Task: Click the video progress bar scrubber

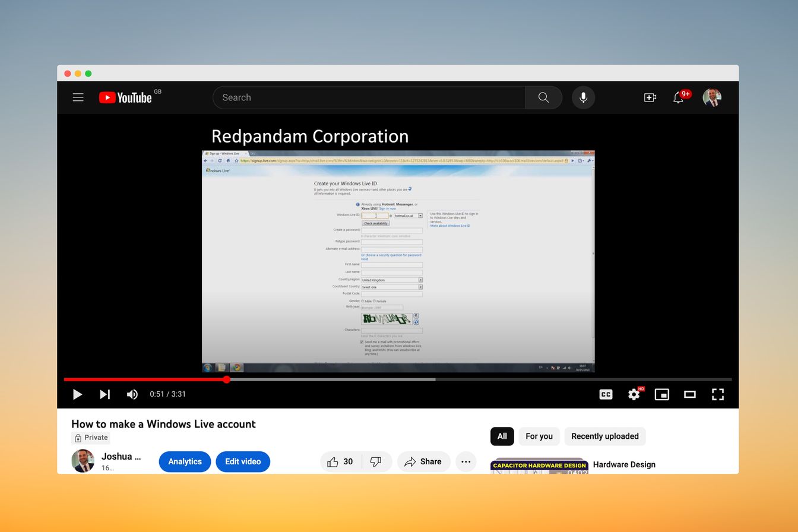Action: 227,379
